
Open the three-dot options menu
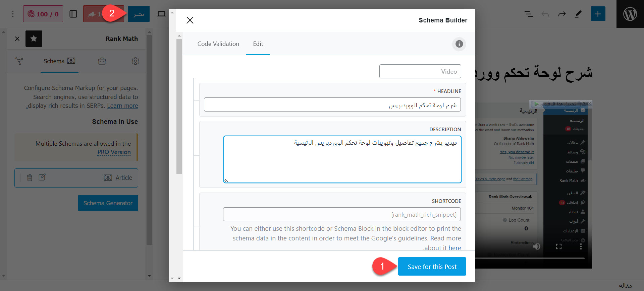tap(13, 14)
